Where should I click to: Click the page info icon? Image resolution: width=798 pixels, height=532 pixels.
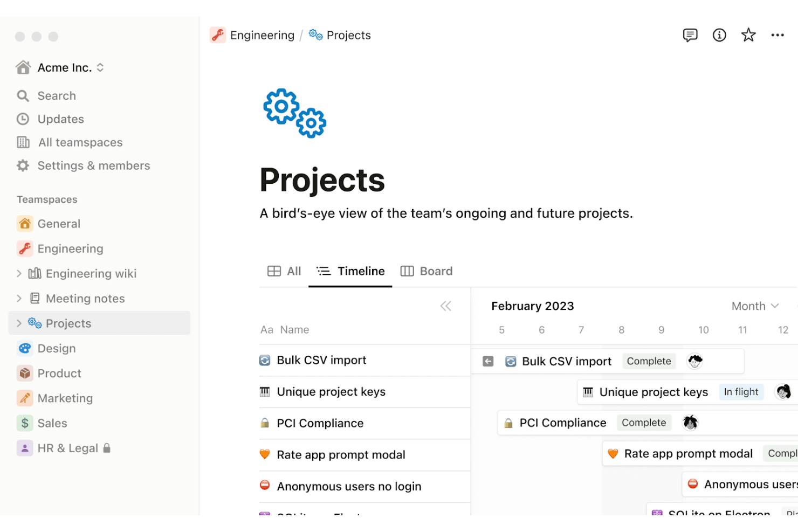point(719,35)
